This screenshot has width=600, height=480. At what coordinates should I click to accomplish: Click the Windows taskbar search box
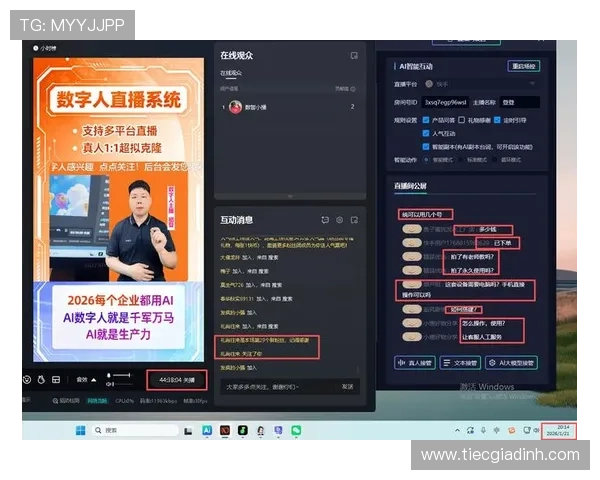135,430
